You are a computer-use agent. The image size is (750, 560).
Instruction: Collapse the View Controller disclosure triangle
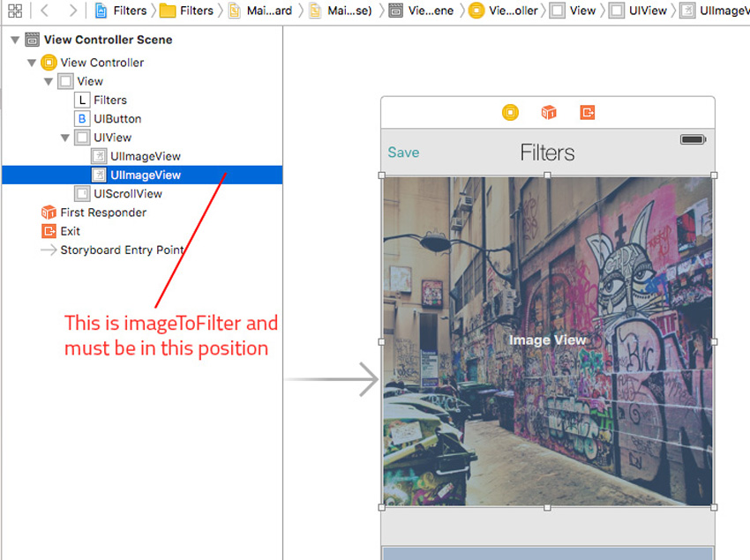[x=32, y=63]
